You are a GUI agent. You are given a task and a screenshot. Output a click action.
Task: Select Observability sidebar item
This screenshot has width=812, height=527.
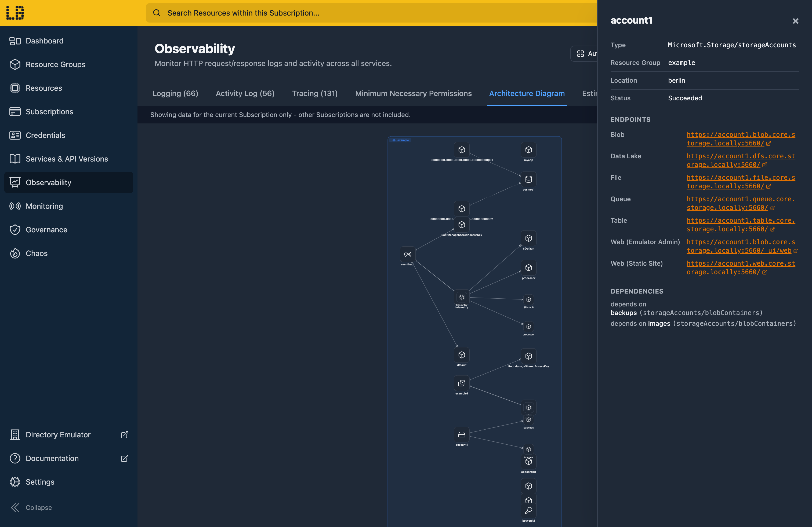click(69, 182)
